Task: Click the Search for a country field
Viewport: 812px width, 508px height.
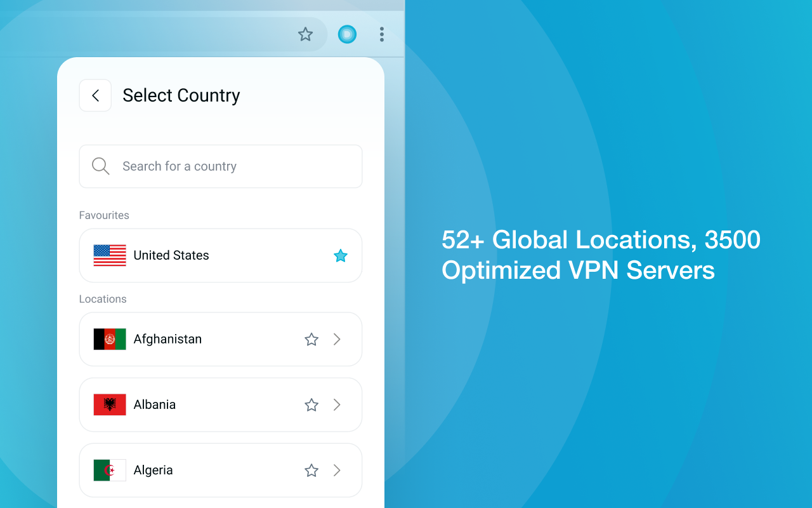Action: [221, 166]
